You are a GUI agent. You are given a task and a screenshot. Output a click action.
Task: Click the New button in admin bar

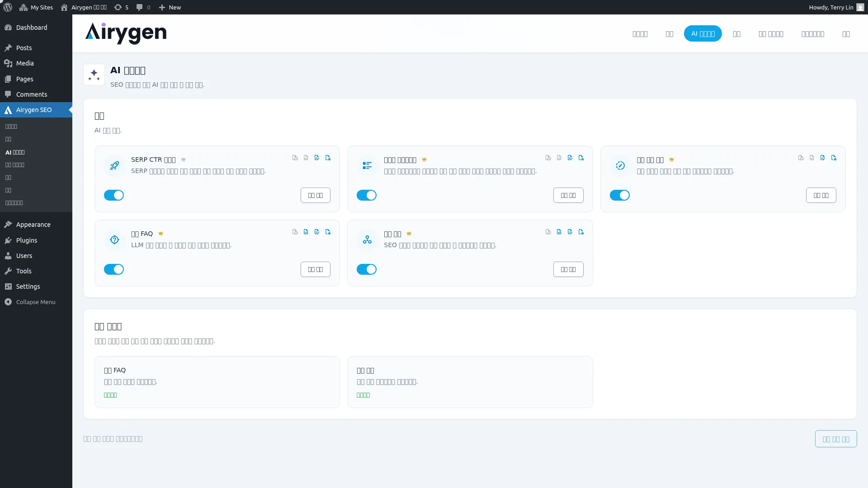coord(170,7)
